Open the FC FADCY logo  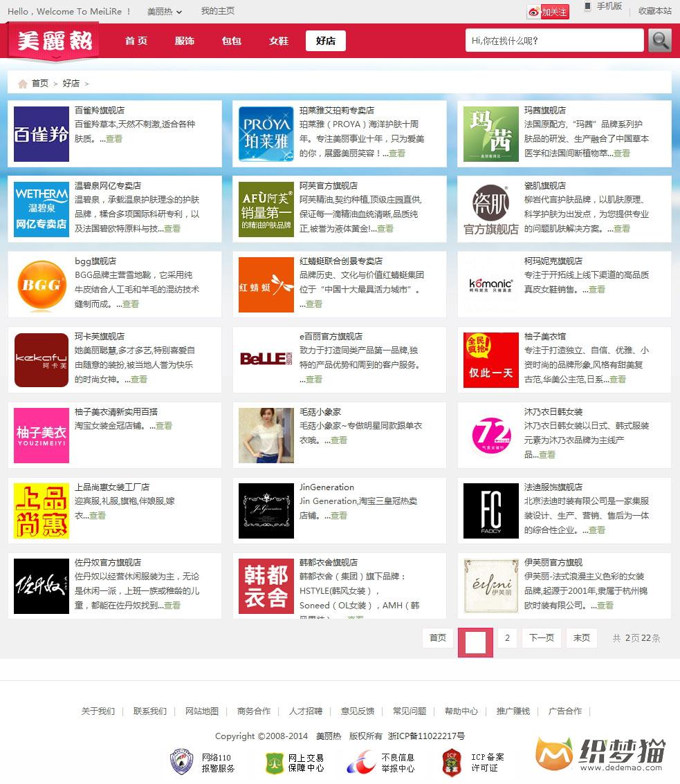pos(491,511)
